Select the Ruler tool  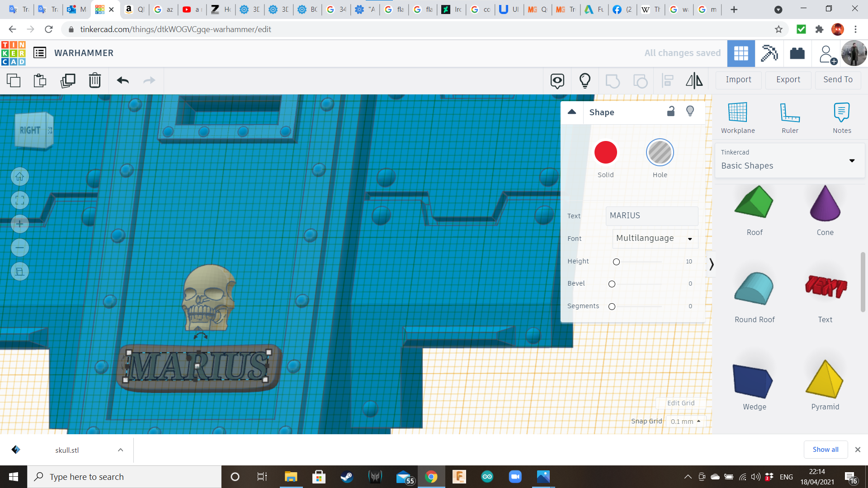(790, 117)
